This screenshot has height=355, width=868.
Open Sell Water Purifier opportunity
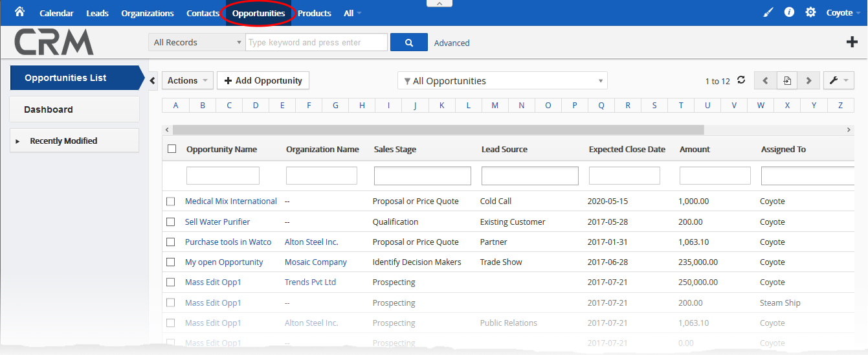pyautogui.click(x=217, y=222)
